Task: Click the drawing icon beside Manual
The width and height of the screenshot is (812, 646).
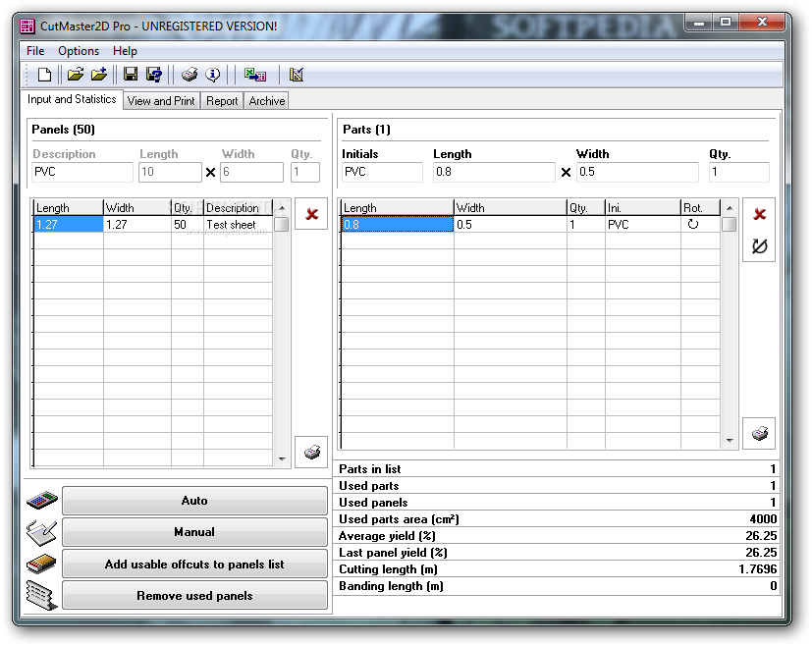Action: click(42, 532)
